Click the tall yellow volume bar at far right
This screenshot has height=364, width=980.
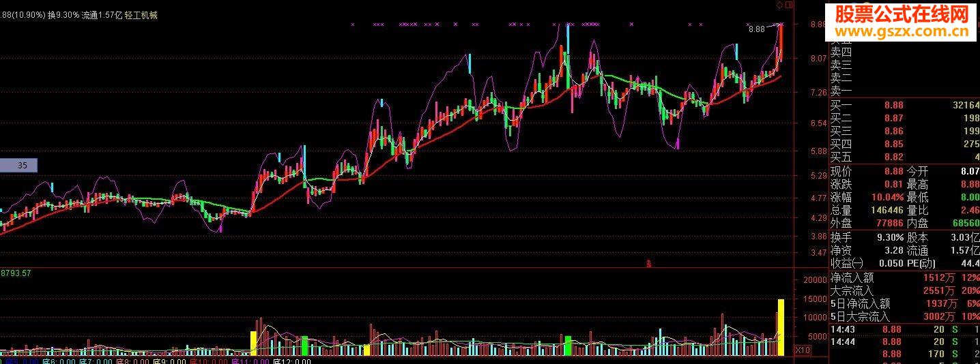[781, 327]
